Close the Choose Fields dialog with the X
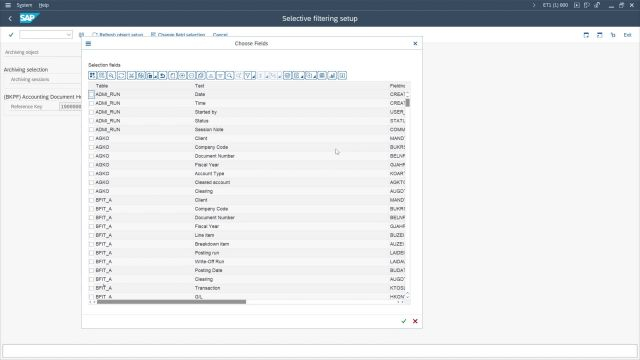This screenshot has height=360, width=640. (415, 43)
